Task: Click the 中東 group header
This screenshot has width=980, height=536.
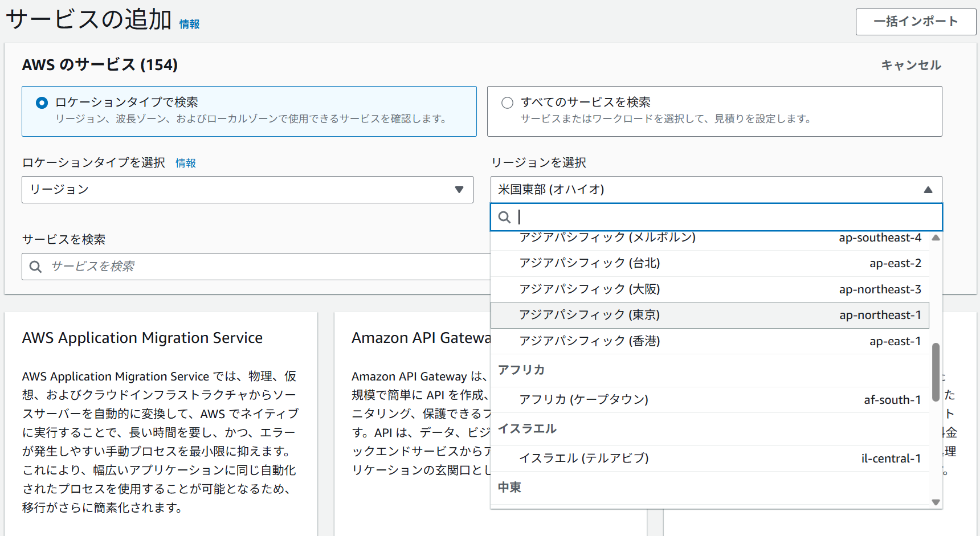Action: click(509, 488)
